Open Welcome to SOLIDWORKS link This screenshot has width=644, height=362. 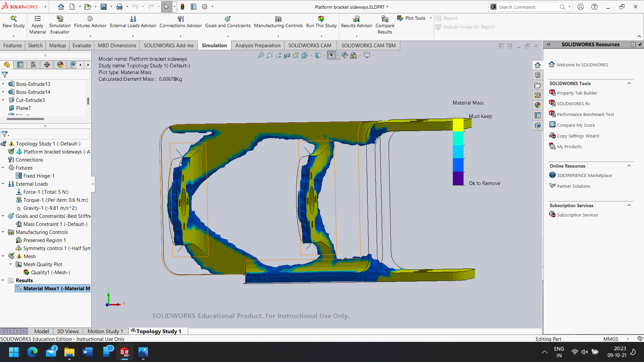coord(582,65)
